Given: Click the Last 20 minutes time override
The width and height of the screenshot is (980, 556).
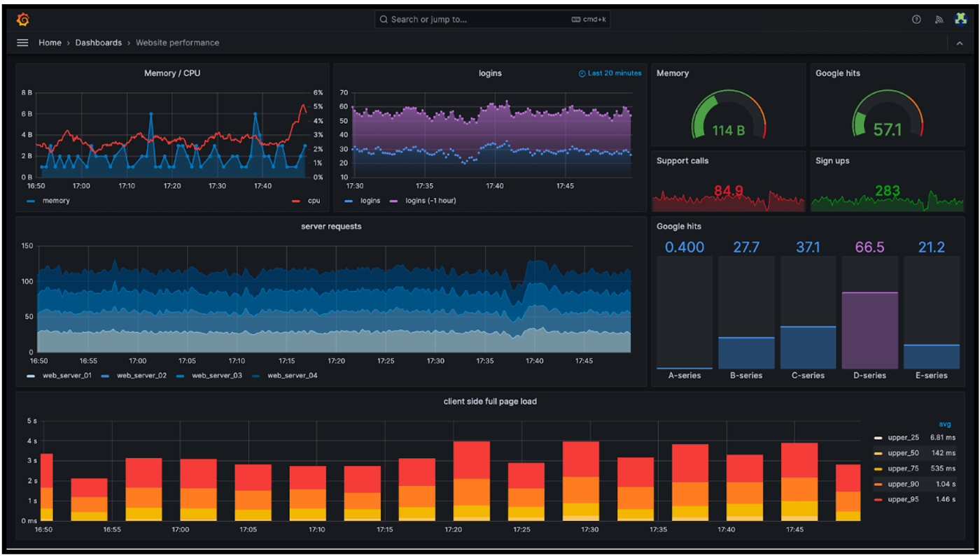Looking at the screenshot, I should [x=610, y=73].
